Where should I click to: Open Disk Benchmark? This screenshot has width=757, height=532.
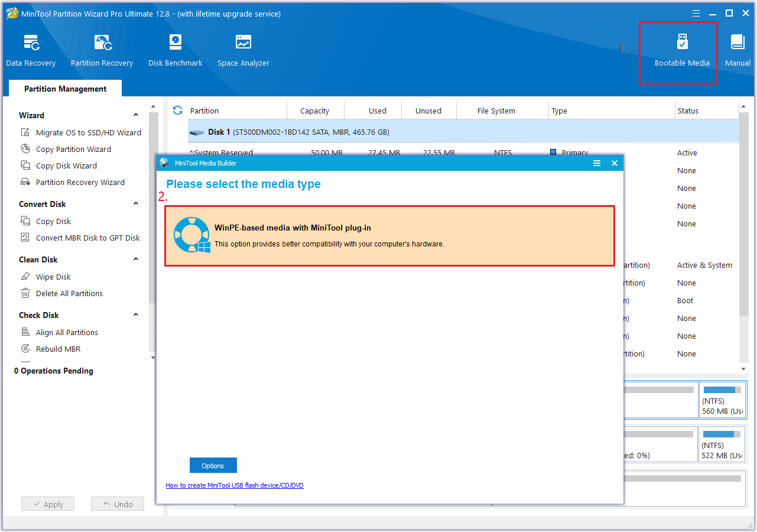click(176, 50)
